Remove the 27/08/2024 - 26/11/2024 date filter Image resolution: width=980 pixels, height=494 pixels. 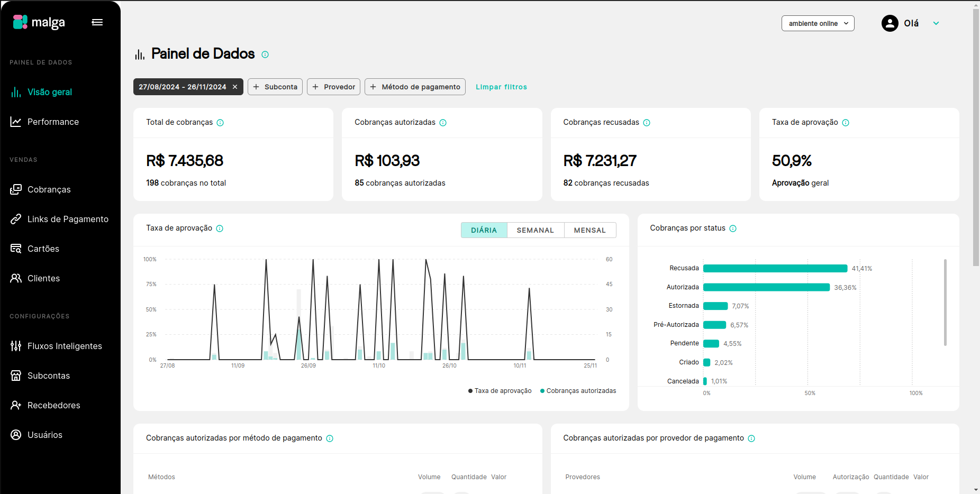[235, 87]
